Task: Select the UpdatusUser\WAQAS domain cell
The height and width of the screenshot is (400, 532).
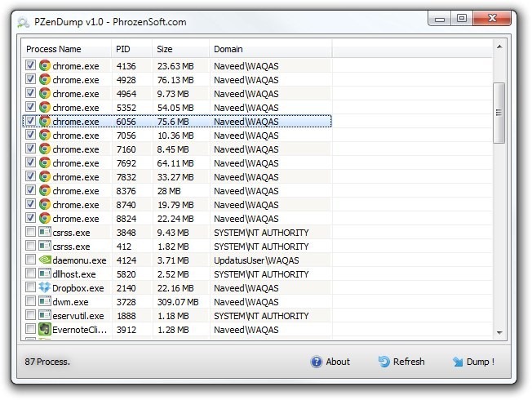Action: click(256, 260)
